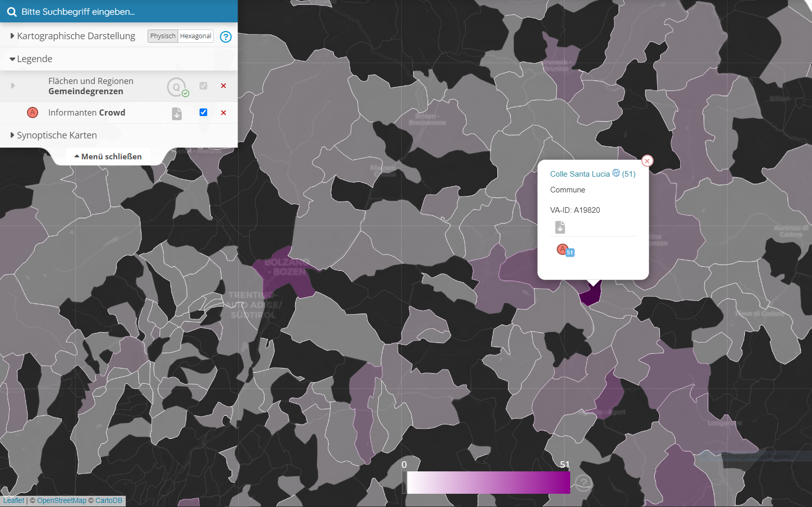
Task: Click the Gemeindegrenzen Q status icon
Action: 177,87
